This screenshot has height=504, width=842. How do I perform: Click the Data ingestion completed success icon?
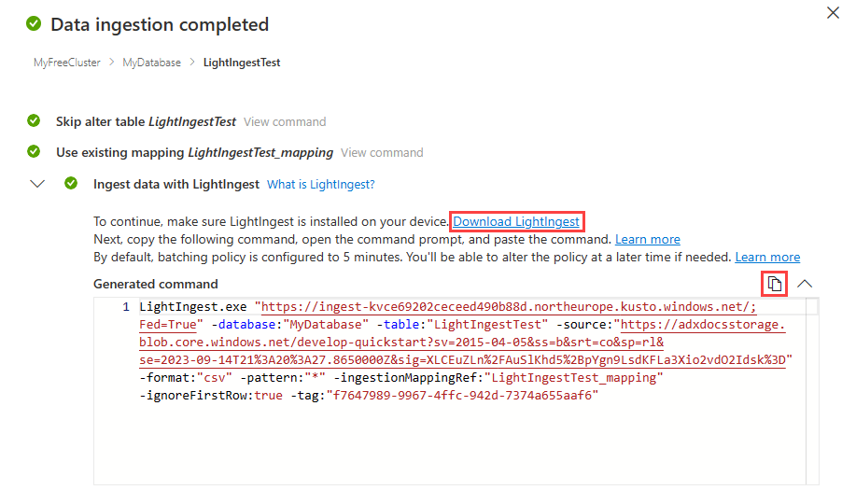point(34,24)
